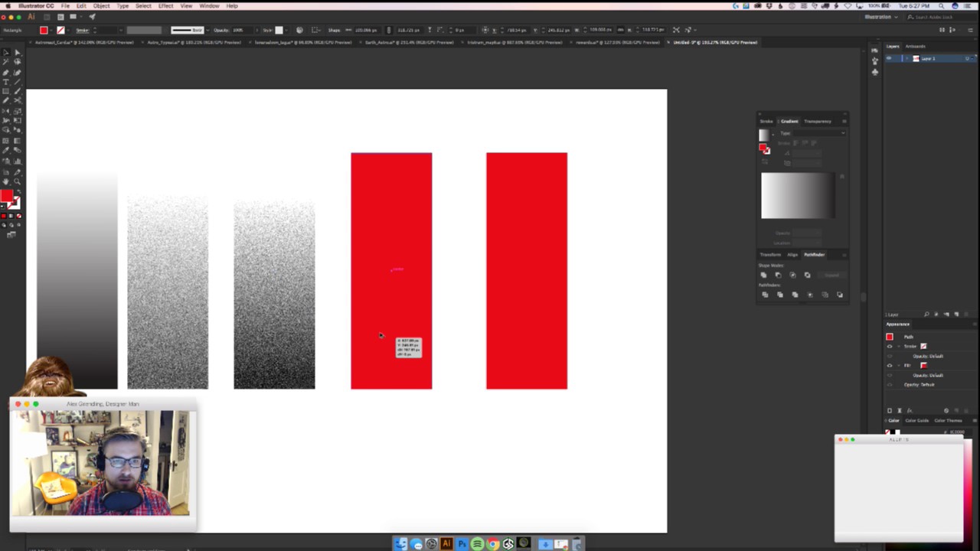Open the fill color dropdown in control bar
The height and width of the screenshot is (551, 980).
click(x=51, y=30)
